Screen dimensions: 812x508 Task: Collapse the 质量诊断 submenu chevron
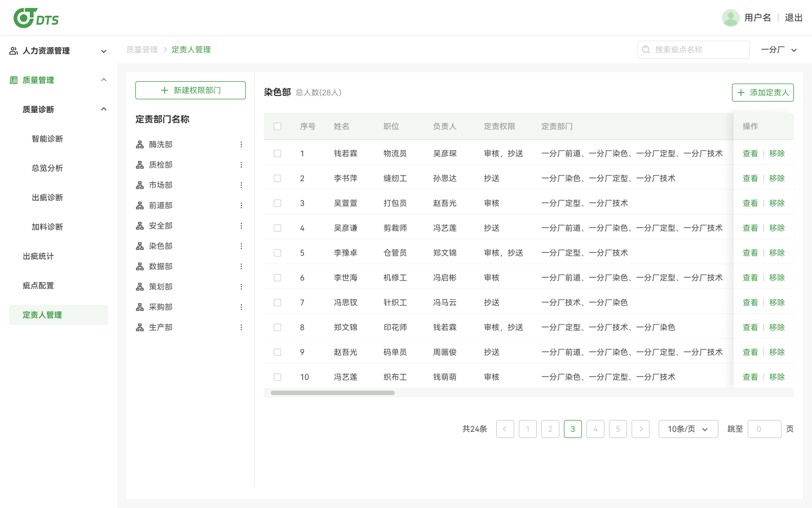pyautogui.click(x=104, y=109)
